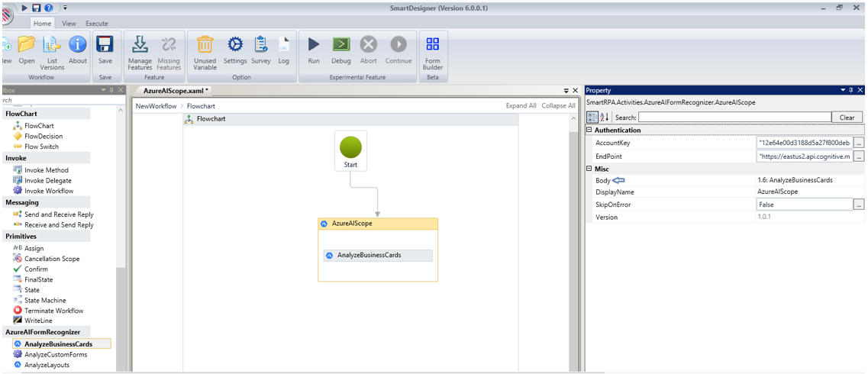The height and width of the screenshot is (374, 868).
Task: Open the Property panel options dropdown
Action: tap(843, 90)
